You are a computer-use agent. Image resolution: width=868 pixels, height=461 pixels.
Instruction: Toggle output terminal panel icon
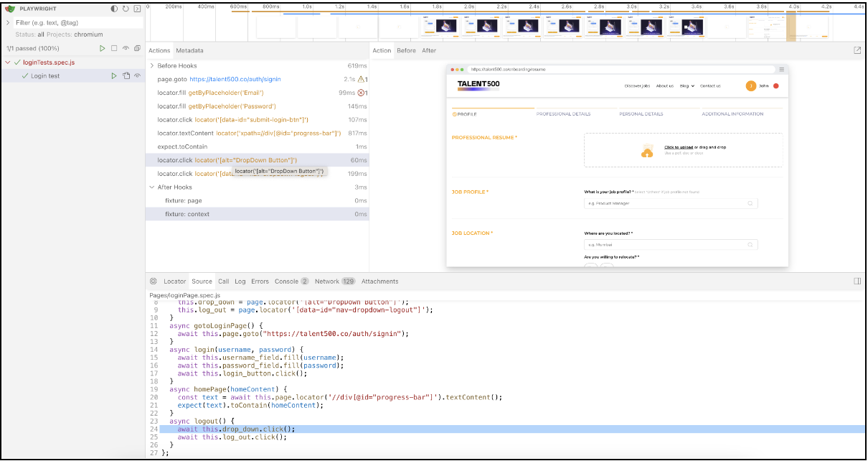[x=136, y=9]
